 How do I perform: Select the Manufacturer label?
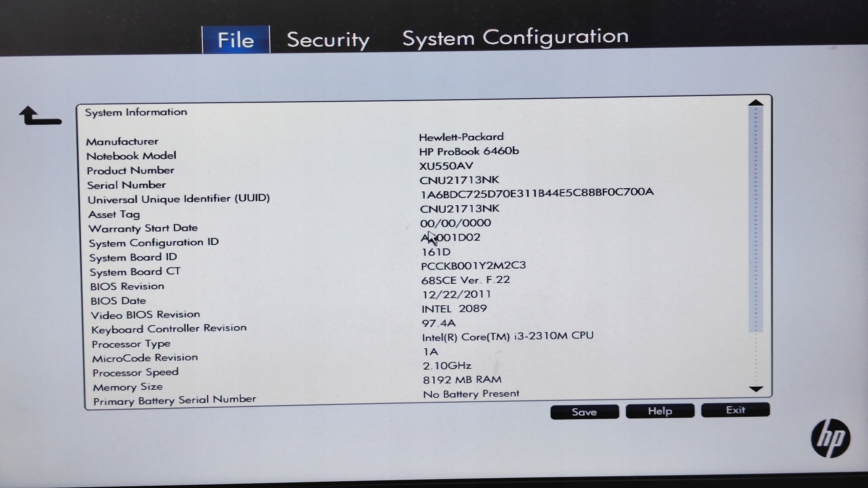pos(122,141)
